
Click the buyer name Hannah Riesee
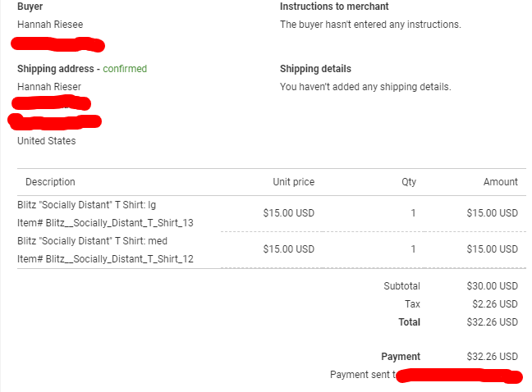click(49, 25)
